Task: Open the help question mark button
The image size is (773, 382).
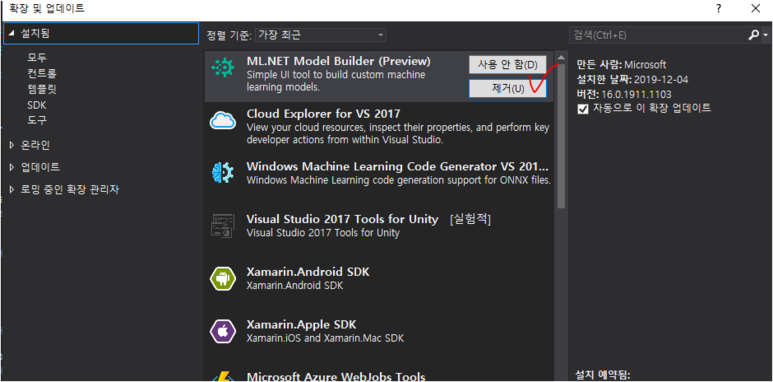Action: pyautogui.click(x=719, y=8)
